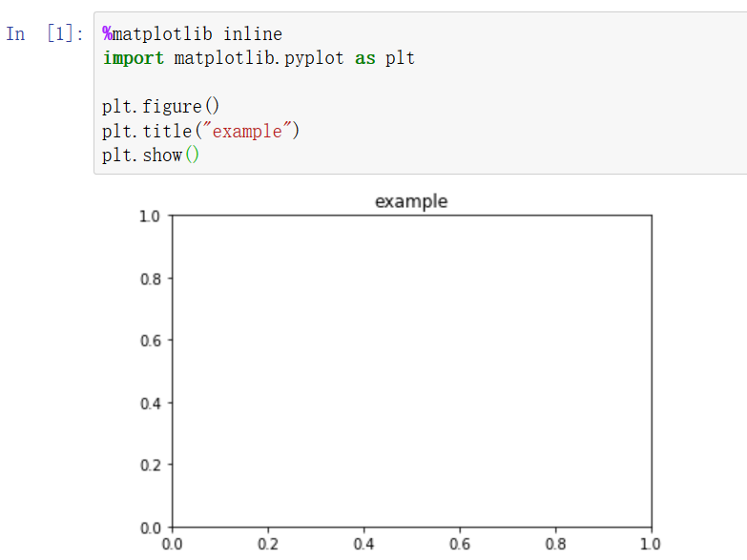Viewport: 747px width, 560px height.
Task: Click the y-axis tick label 0.4
Action: [151, 404]
